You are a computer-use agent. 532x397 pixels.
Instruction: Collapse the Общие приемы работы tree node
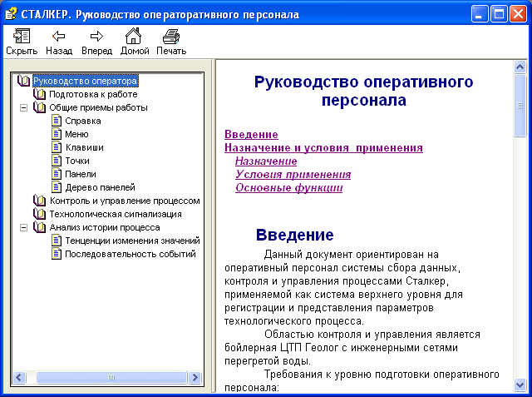coord(23,108)
